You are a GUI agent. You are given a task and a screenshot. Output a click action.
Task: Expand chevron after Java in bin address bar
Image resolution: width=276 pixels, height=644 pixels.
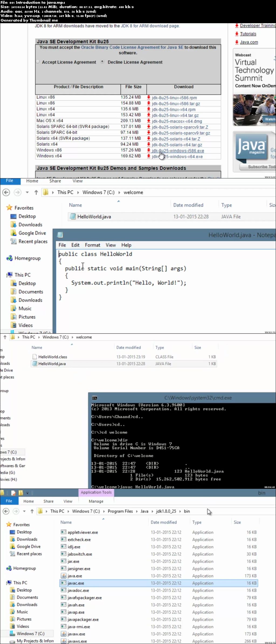(x=152, y=511)
